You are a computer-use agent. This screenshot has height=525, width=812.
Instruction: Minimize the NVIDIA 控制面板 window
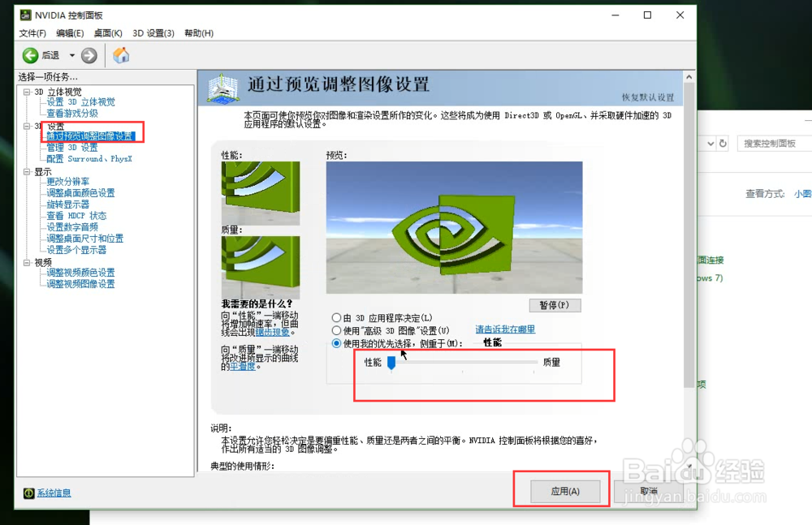pos(615,15)
